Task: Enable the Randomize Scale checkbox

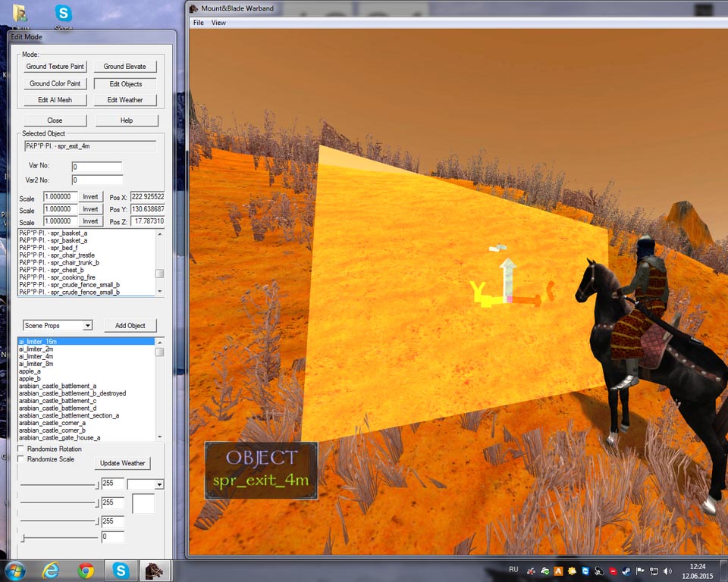Action: pyautogui.click(x=21, y=459)
